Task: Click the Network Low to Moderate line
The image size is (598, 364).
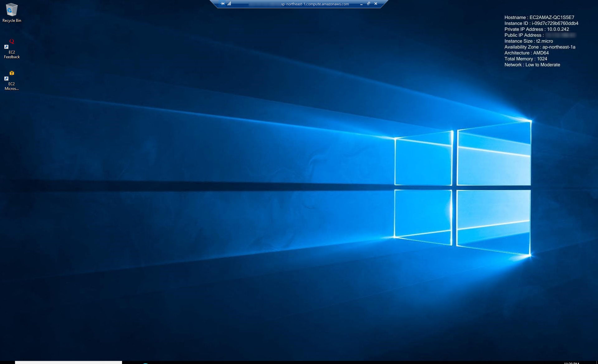Action: click(532, 65)
